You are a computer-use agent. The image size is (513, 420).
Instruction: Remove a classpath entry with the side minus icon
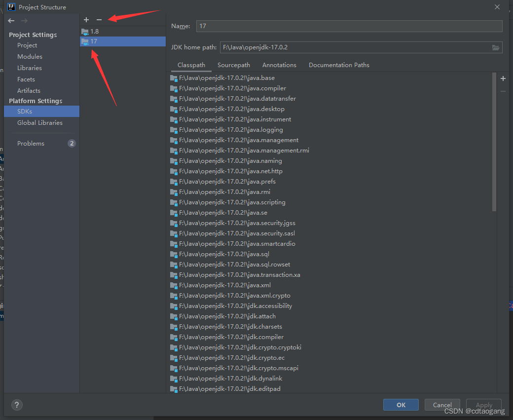pos(503,91)
